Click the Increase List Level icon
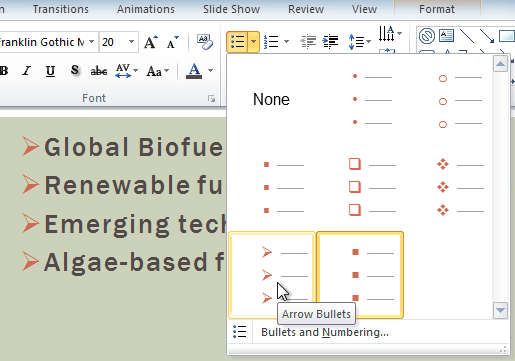 pyautogui.click(x=330, y=42)
